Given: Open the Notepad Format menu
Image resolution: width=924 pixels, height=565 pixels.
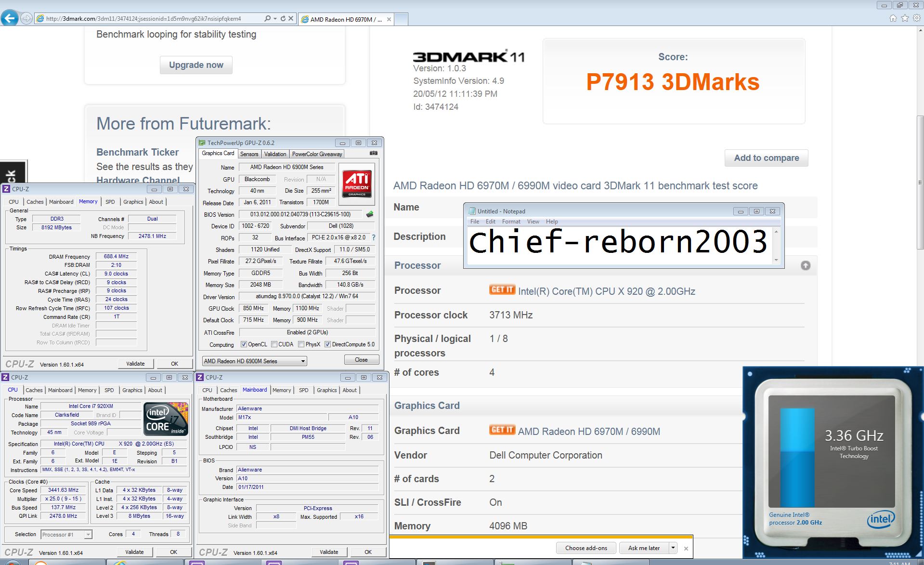Looking at the screenshot, I should (x=511, y=222).
